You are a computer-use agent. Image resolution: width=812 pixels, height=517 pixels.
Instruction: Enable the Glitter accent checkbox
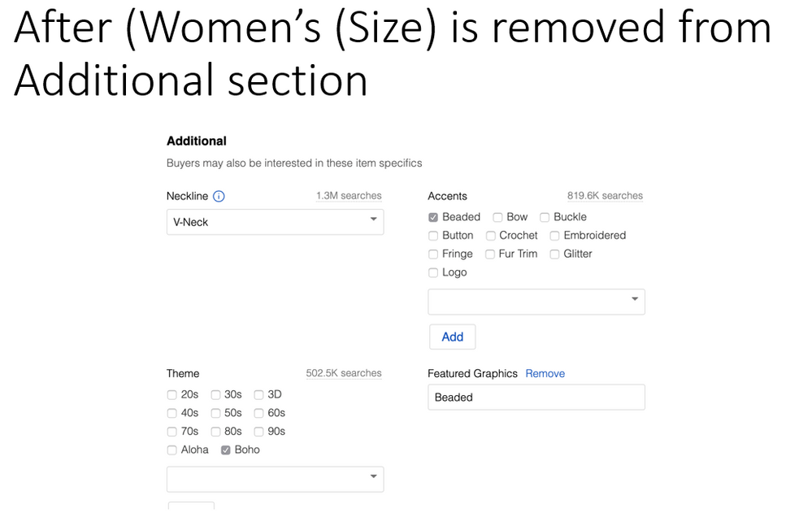pos(555,254)
